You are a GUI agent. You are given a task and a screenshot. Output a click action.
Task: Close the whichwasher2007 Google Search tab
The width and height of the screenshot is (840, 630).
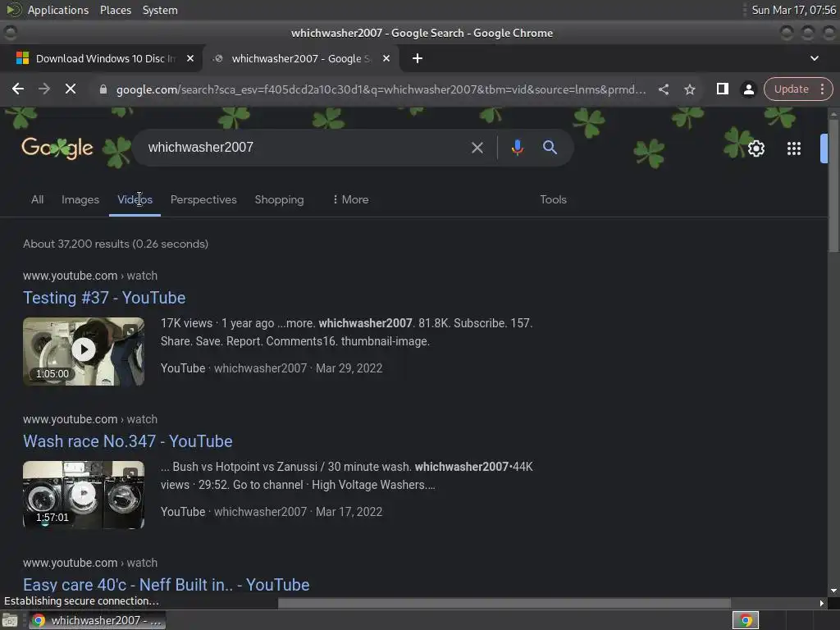click(x=386, y=58)
